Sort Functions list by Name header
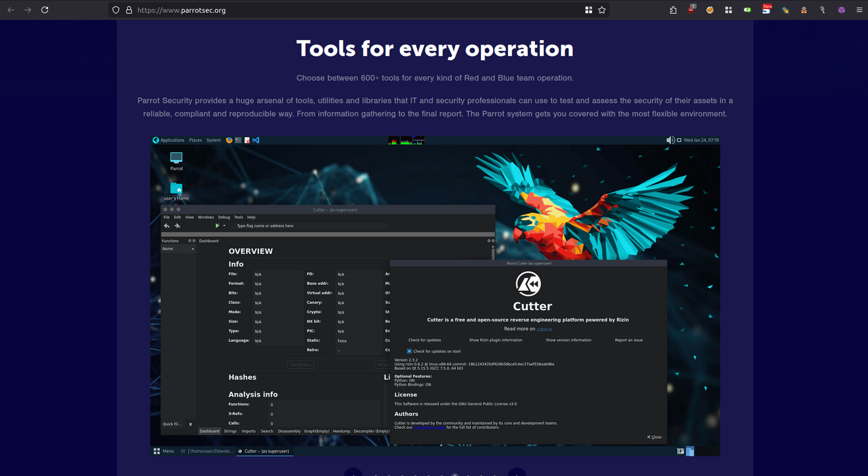Image resolution: width=868 pixels, height=476 pixels. coord(178,248)
